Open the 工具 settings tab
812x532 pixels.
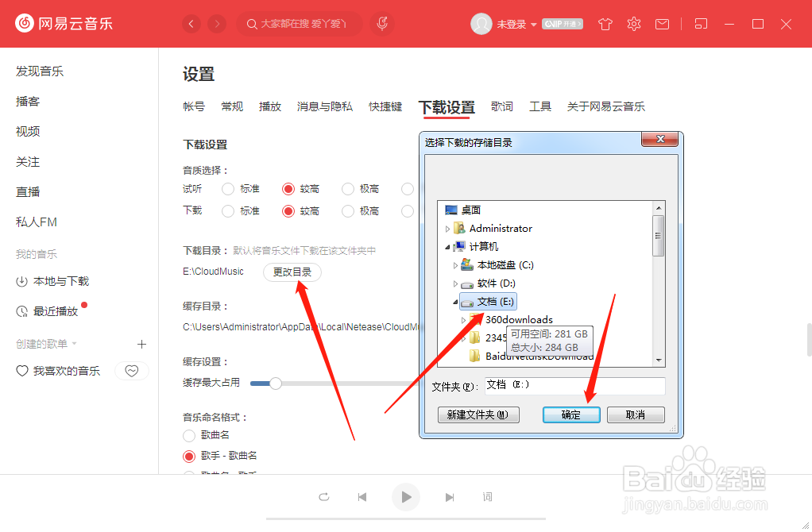click(540, 106)
